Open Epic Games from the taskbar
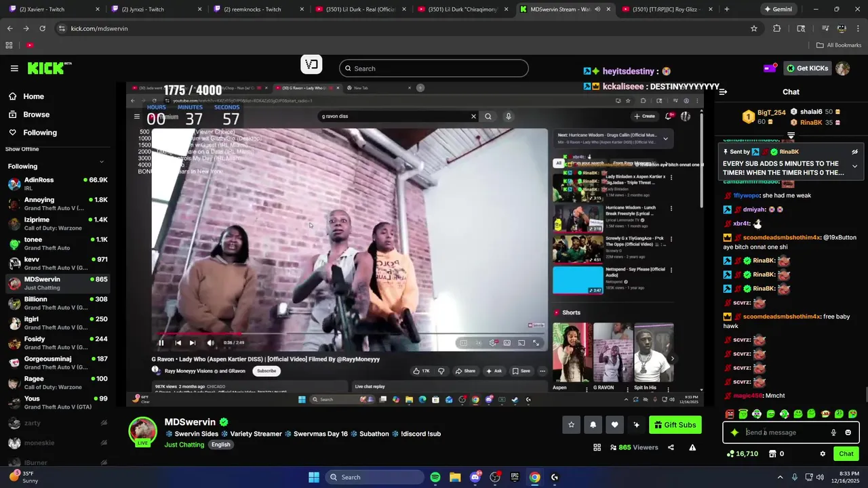Image resolution: width=868 pixels, height=488 pixels. (515, 477)
